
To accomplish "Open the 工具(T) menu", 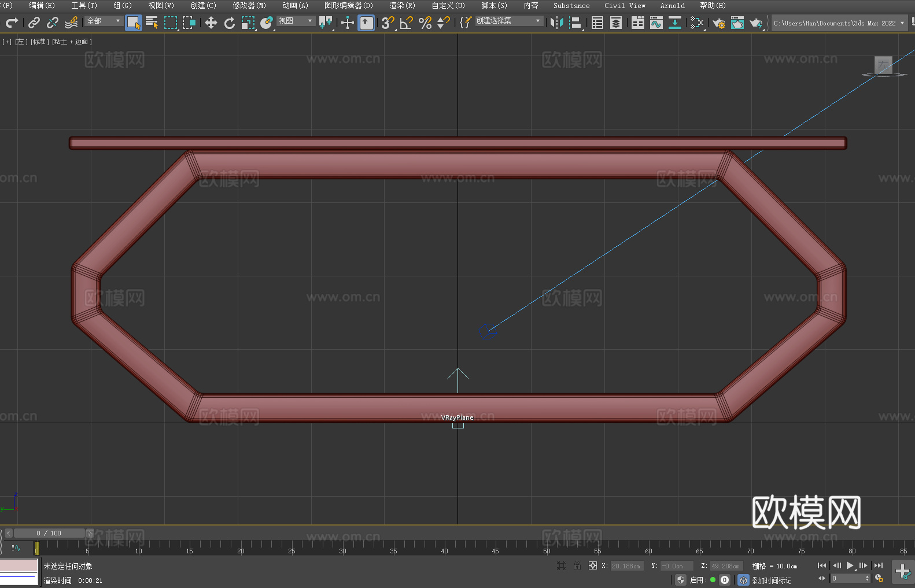I will [x=84, y=5].
